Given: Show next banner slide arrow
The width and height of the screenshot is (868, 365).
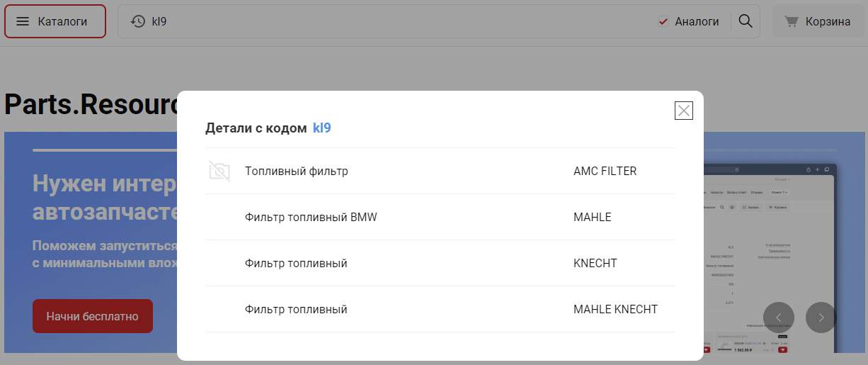Looking at the screenshot, I should click(821, 318).
